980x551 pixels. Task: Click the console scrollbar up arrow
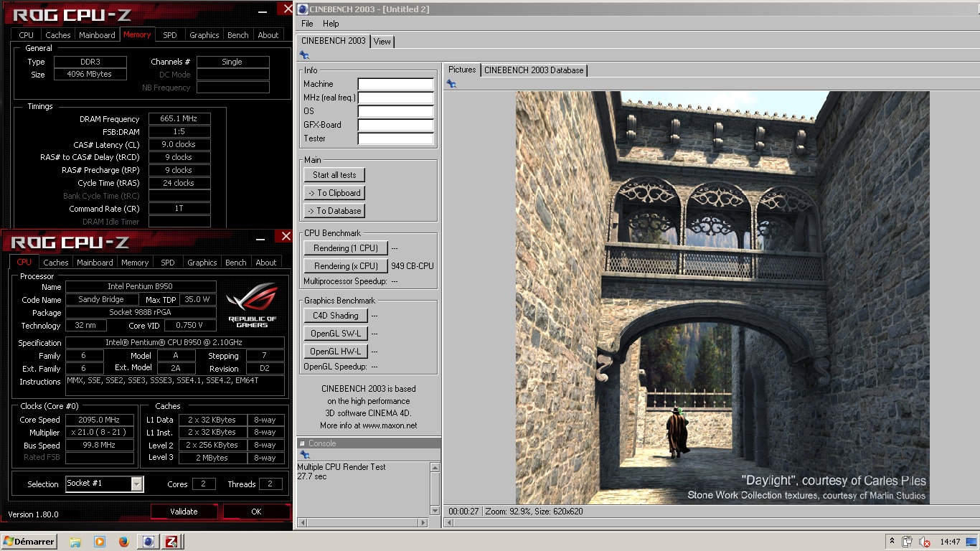pyautogui.click(x=435, y=468)
